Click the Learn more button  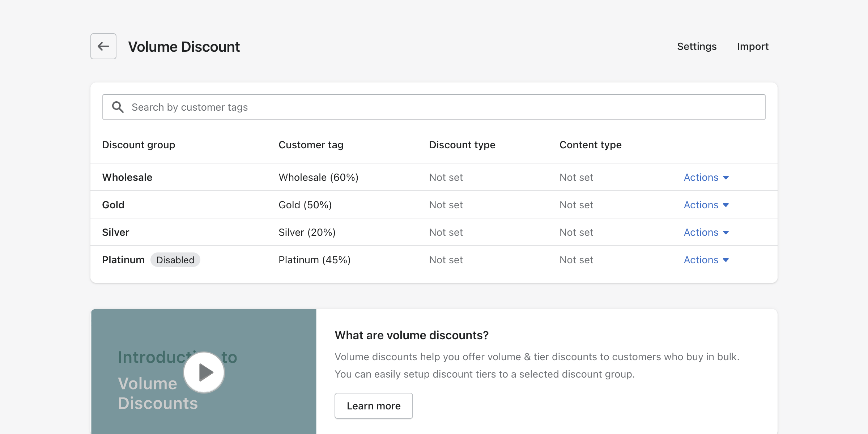(x=373, y=406)
